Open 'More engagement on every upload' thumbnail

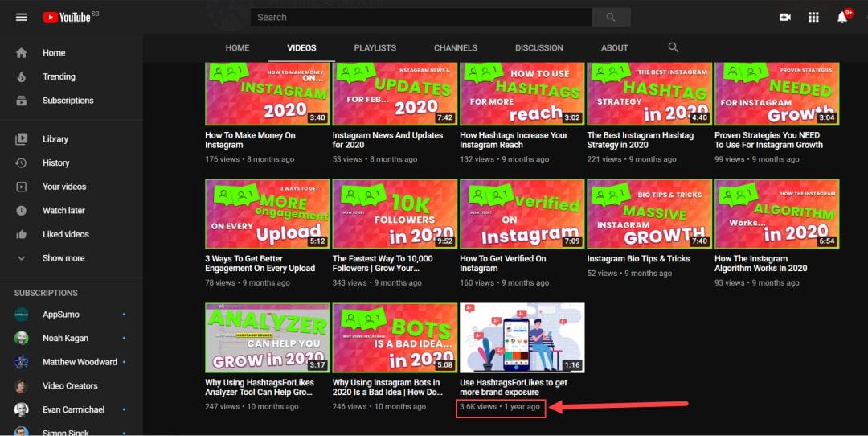click(x=268, y=214)
